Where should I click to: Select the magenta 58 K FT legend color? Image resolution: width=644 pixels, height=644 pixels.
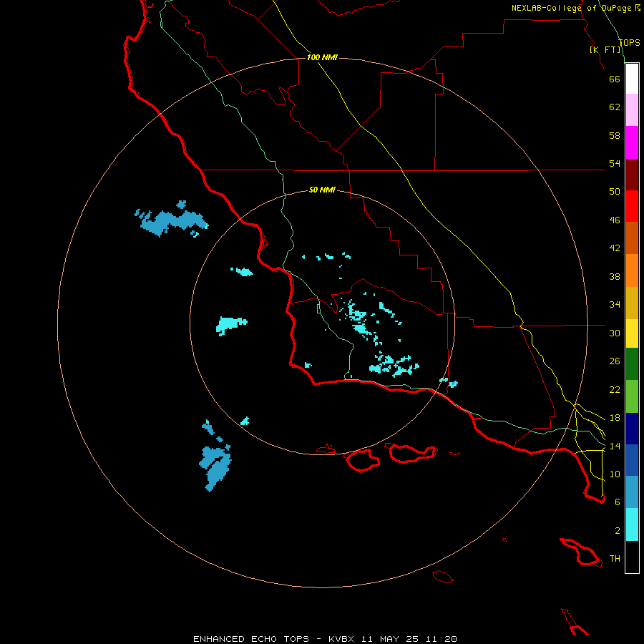click(x=632, y=142)
